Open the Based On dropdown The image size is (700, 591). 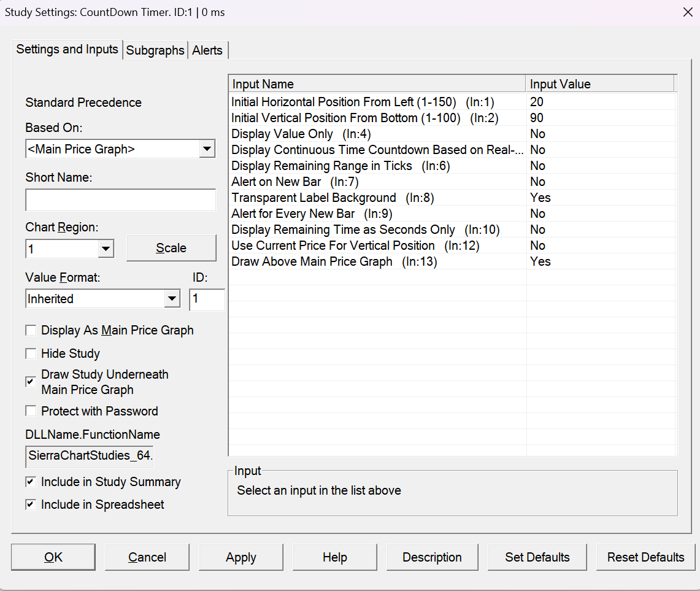coord(207,149)
